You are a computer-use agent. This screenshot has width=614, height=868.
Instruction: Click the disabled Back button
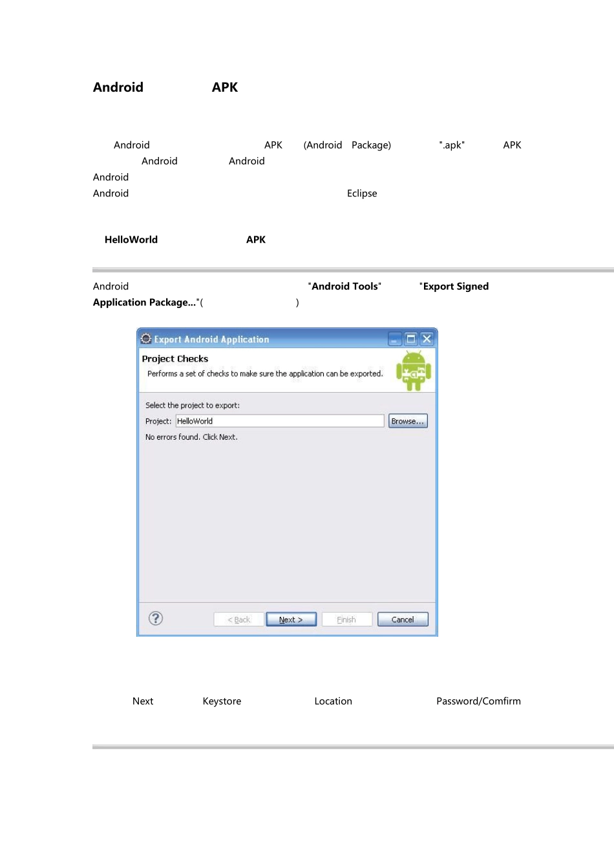pos(238,619)
